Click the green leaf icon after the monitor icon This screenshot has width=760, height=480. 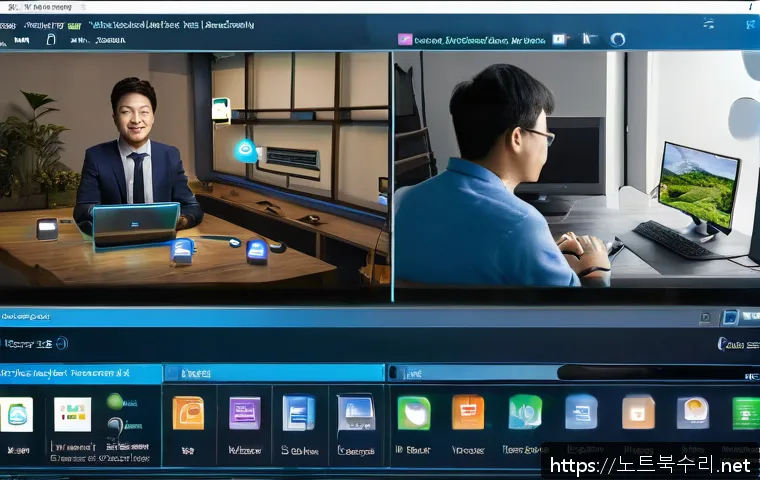coord(414,412)
